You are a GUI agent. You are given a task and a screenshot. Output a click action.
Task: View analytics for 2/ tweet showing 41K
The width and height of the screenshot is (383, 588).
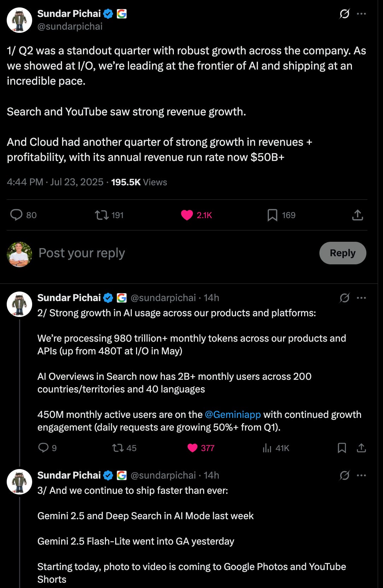pos(267,448)
